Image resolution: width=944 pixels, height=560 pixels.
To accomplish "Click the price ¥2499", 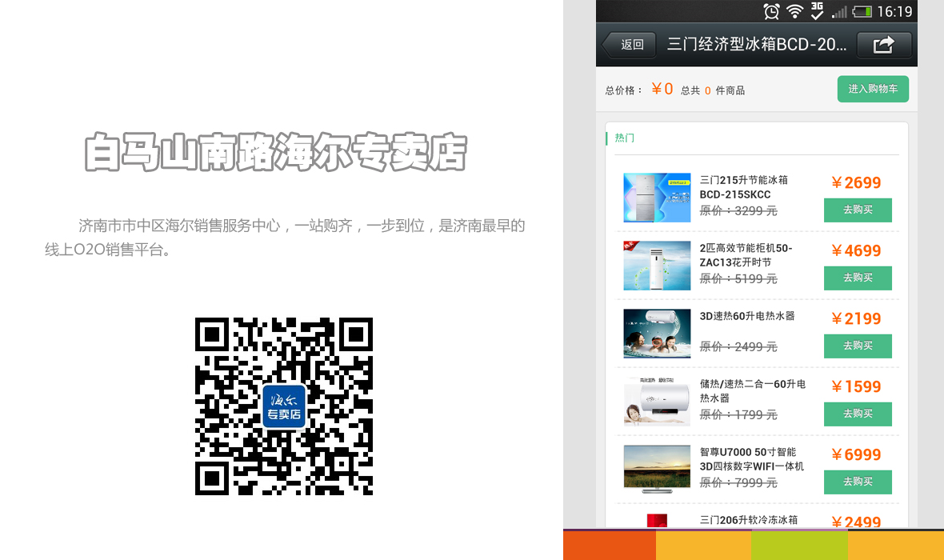I will [856, 522].
